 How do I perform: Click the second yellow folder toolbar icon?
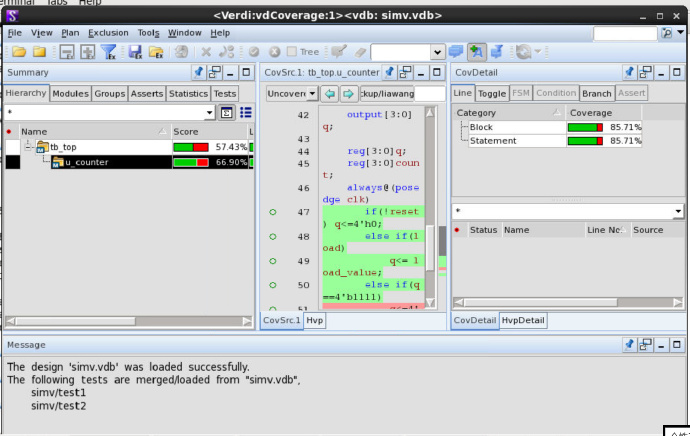(x=40, y=52)
